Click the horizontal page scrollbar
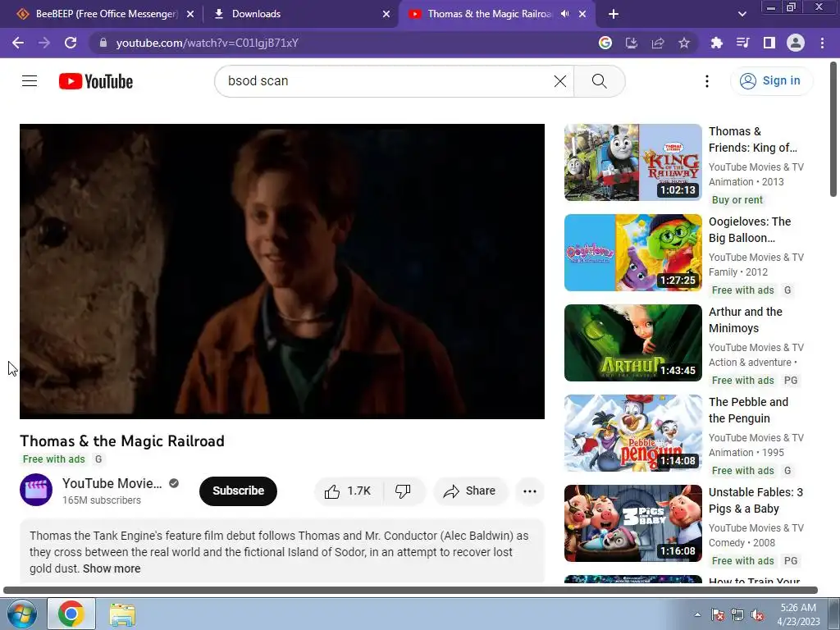This screenshot has width=840, height=630. point(410,591)
